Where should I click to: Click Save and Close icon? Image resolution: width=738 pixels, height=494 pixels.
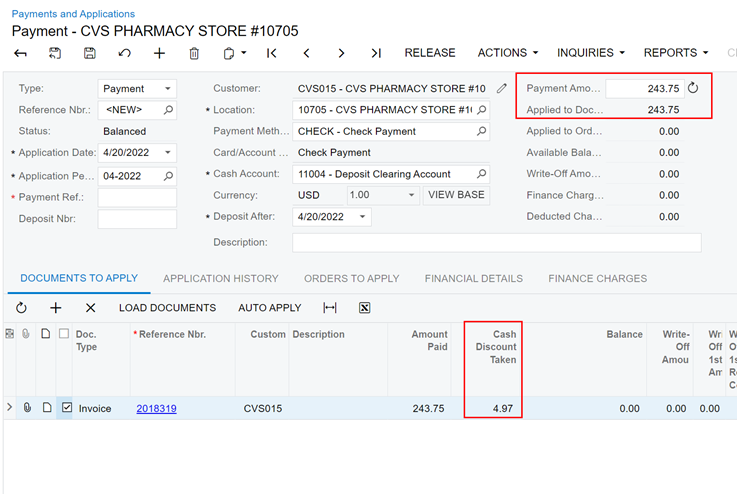(55, 53)
